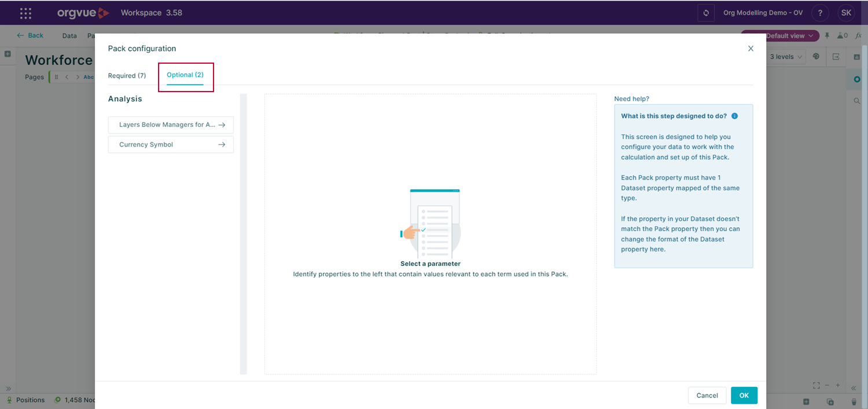Click the Abc page label
This screenshot has height=409, width=868.
pyautogui.click(x=89, y=77)
